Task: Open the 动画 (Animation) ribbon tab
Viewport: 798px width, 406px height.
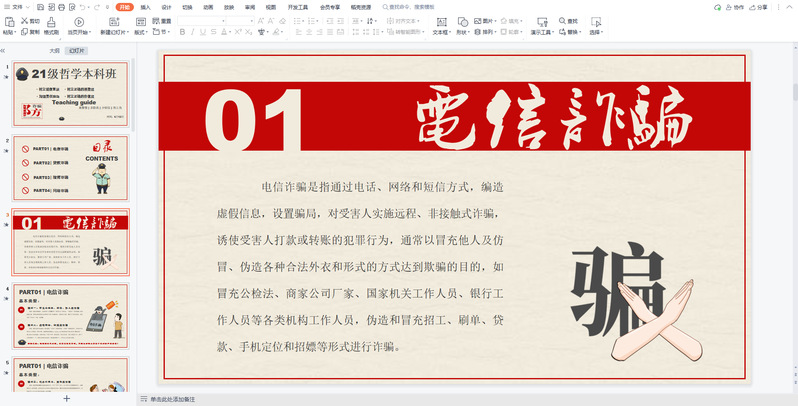Action: (x=208, y=6)
